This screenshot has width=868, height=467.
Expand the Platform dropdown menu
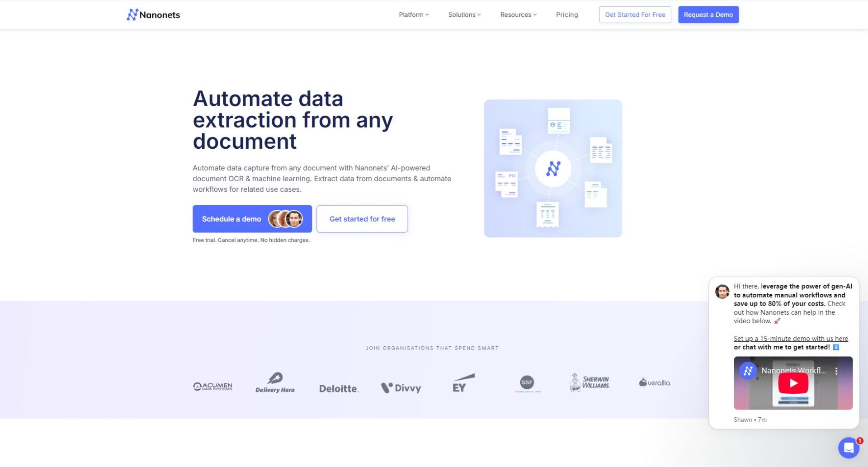point(414,15)
